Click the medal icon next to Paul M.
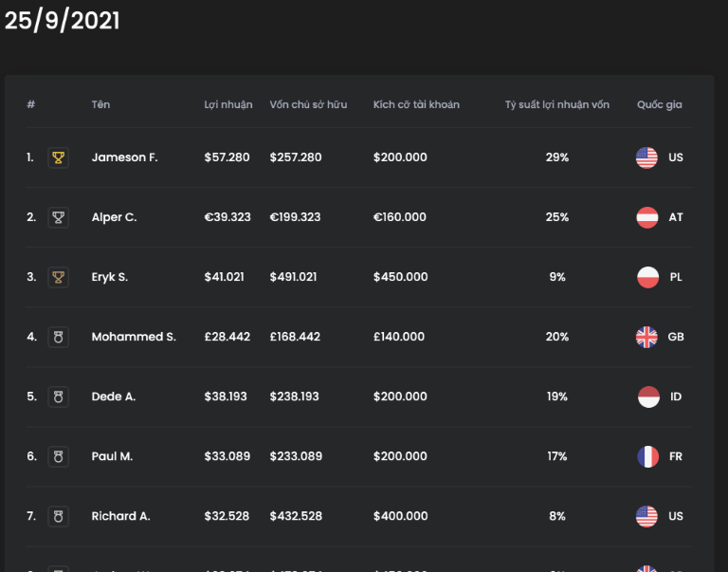728x572 pixels. click(59, 456)
